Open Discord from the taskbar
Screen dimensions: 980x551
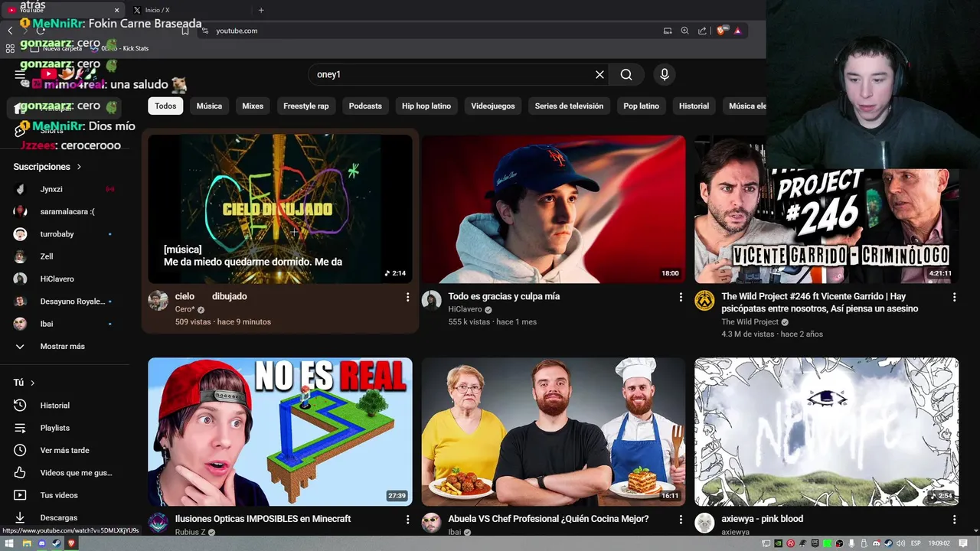point(41,543)
